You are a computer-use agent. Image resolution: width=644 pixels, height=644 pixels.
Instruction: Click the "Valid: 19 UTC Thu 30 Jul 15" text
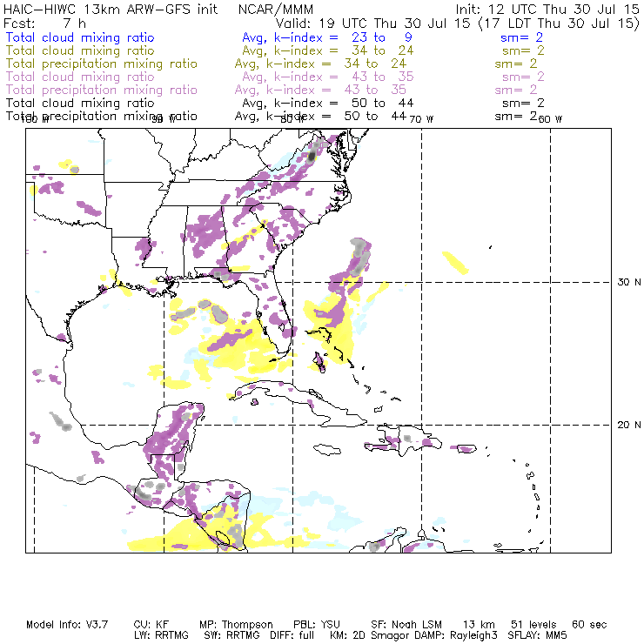[372, 23]
